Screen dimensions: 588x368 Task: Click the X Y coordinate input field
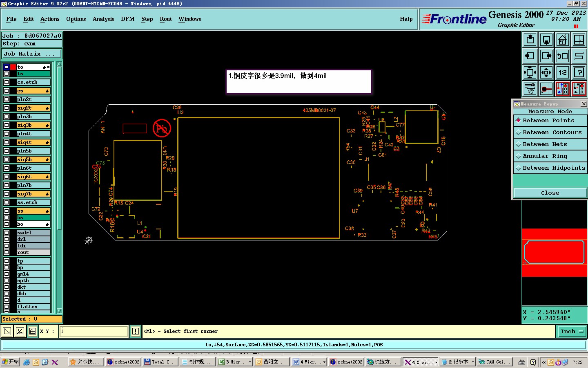pyautogui.click(x=94, y=331)
